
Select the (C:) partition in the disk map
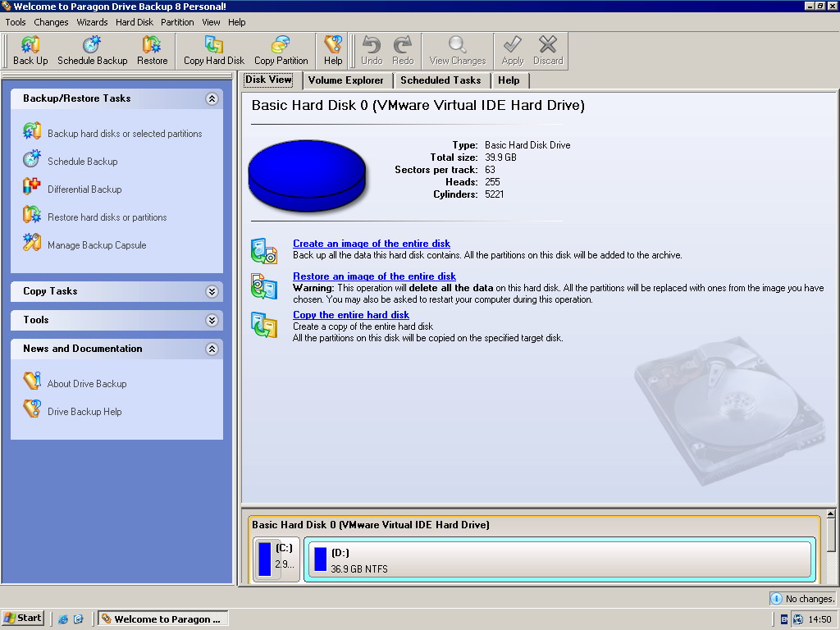point(276,559)
